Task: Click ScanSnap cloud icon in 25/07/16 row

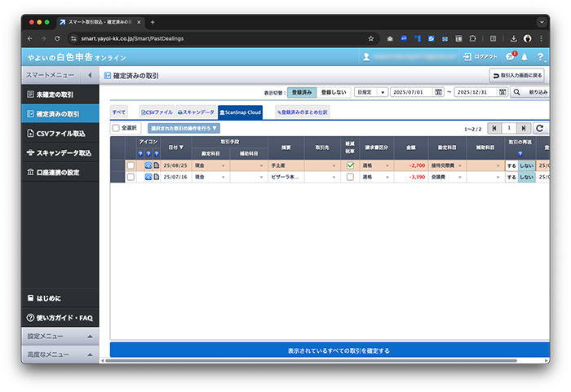Action: (148, 177)
